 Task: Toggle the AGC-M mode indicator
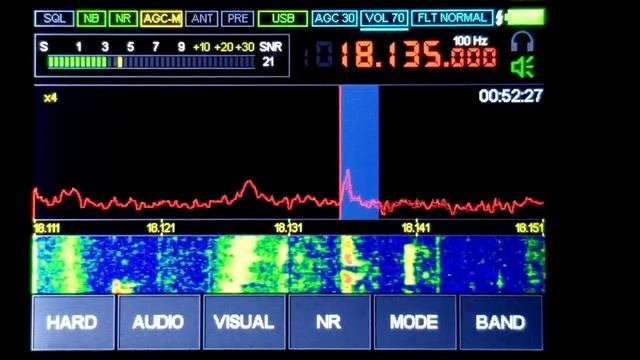point(161,19)
